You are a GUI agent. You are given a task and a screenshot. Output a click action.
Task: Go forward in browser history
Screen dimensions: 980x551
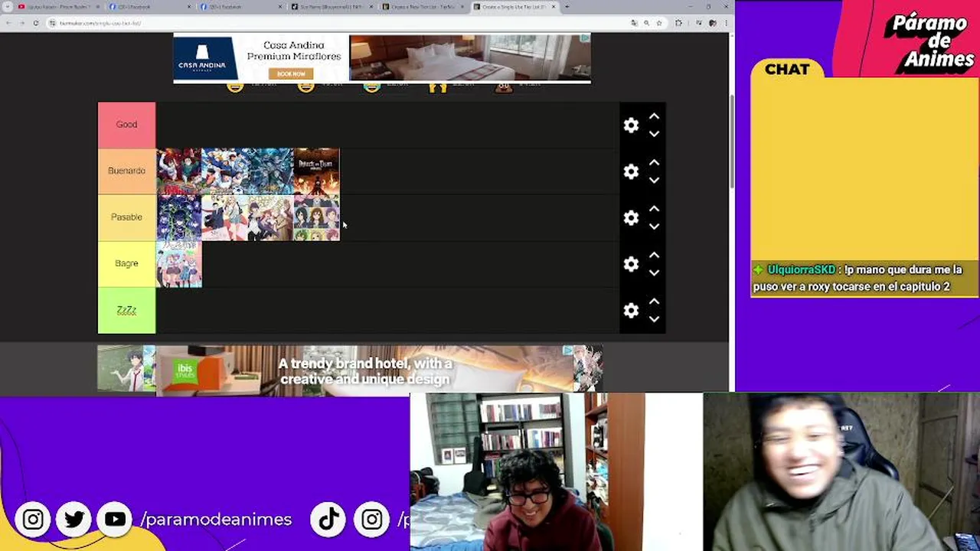pos(21,23)
